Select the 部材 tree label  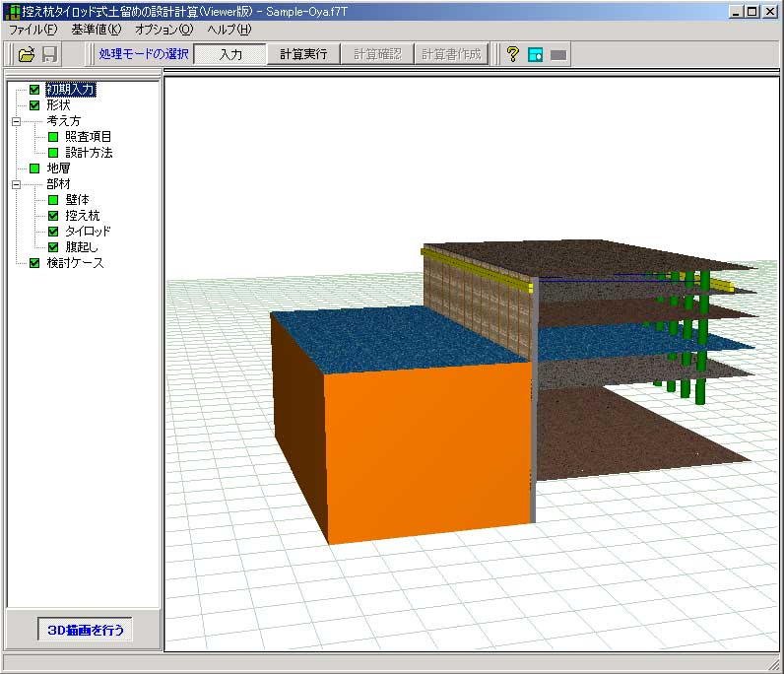pos(58,184)
